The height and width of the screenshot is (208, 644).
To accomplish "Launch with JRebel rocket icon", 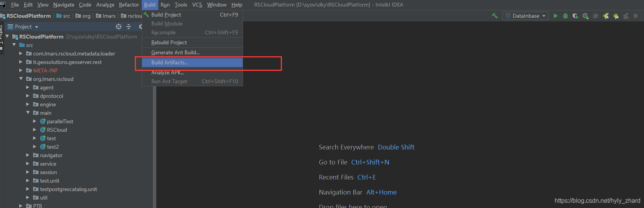I will 606,16.
